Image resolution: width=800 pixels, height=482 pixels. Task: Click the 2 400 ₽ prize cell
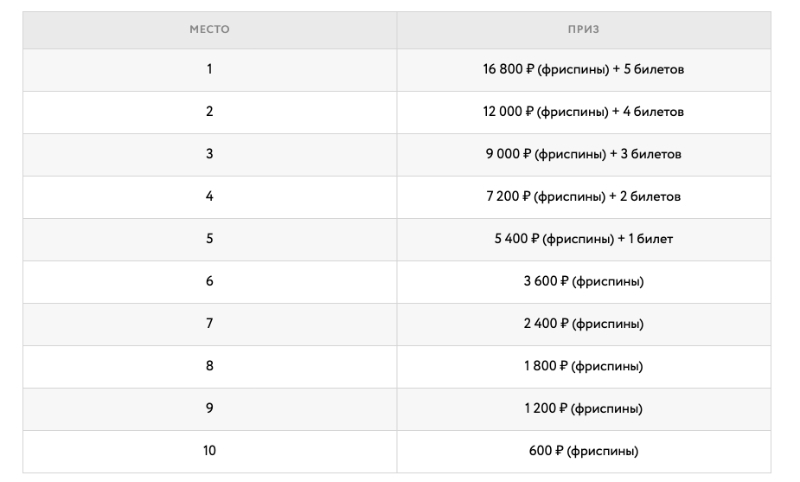583,324
